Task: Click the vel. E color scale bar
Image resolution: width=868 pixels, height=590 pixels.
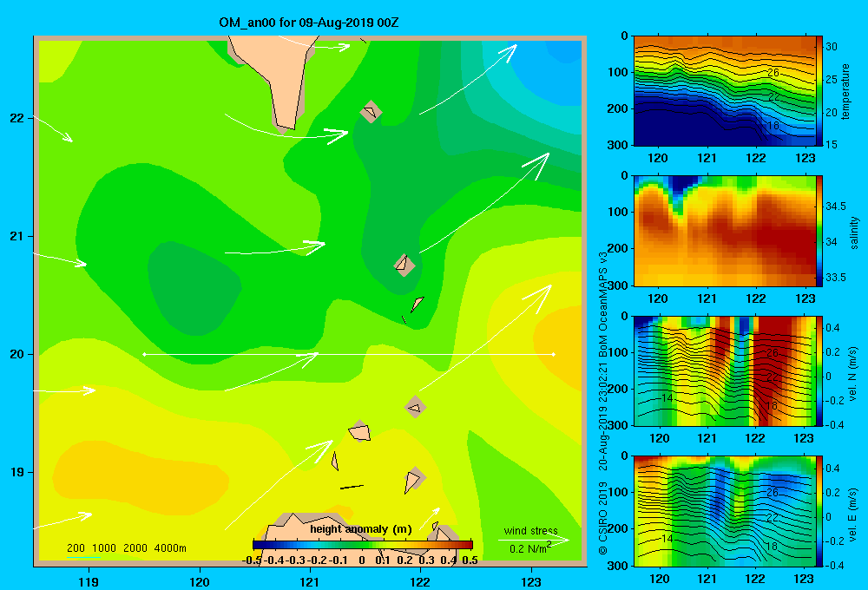Action: [819, 511]
